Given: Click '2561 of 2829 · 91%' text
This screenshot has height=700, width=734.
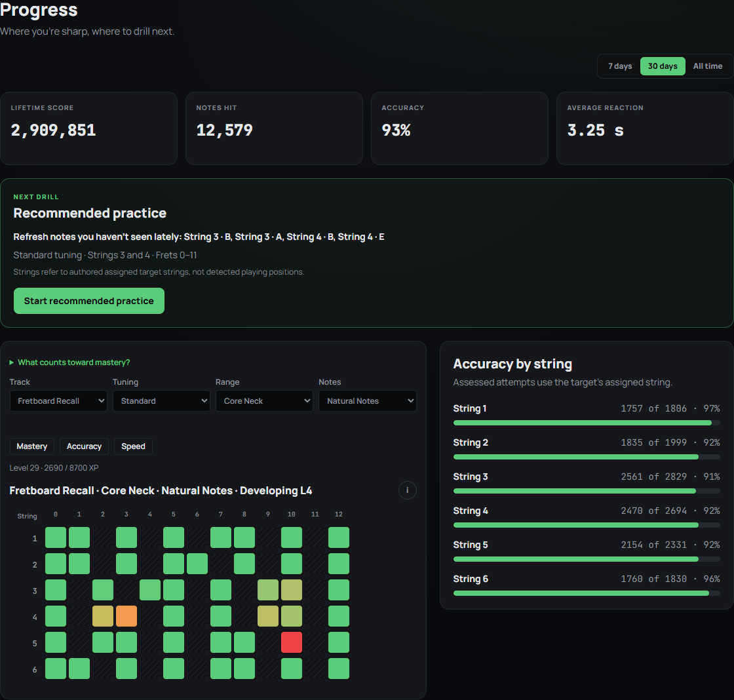Looking at the screenshot, I should tap(670, 476).
